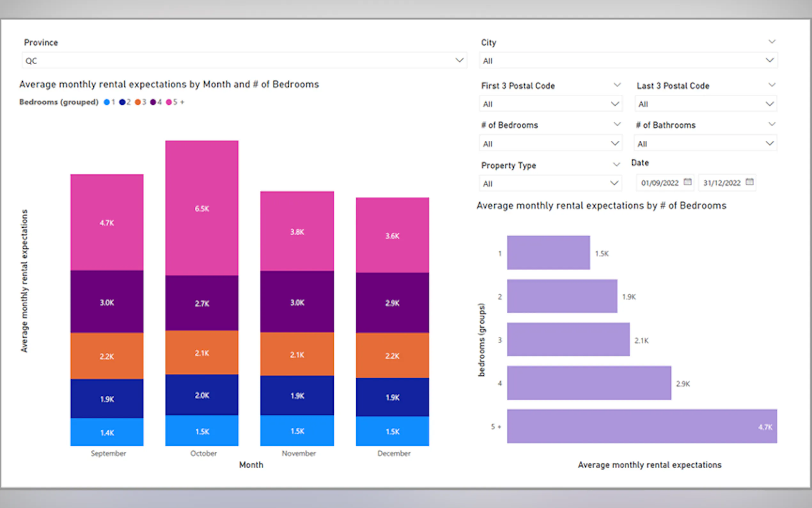This screenshot has width=812, height=508.
Task: Click the 4 bedrooms horizontal bar
Action: tap(589, 383)
